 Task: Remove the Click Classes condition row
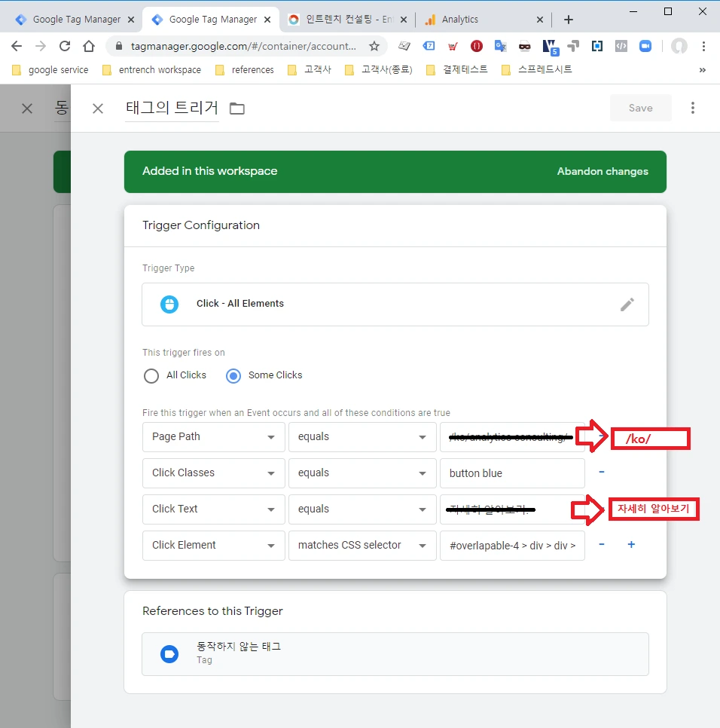click(x=602, y=472)
